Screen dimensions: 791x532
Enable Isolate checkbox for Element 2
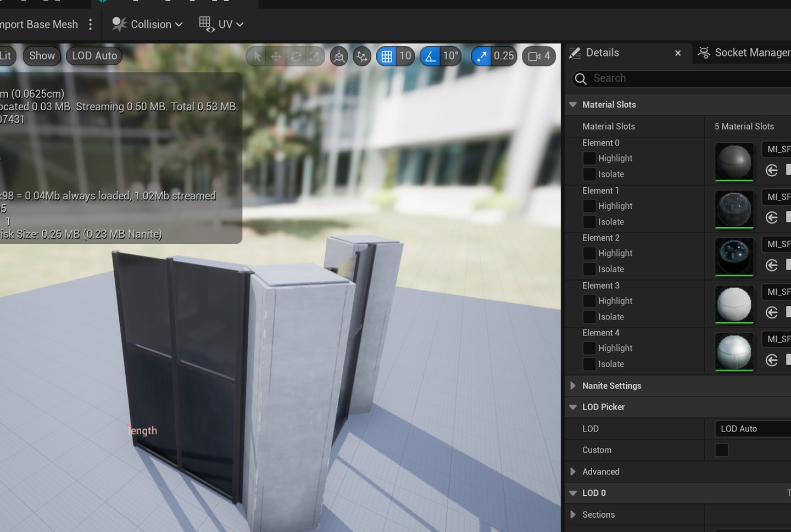click(x=589, y=269)
